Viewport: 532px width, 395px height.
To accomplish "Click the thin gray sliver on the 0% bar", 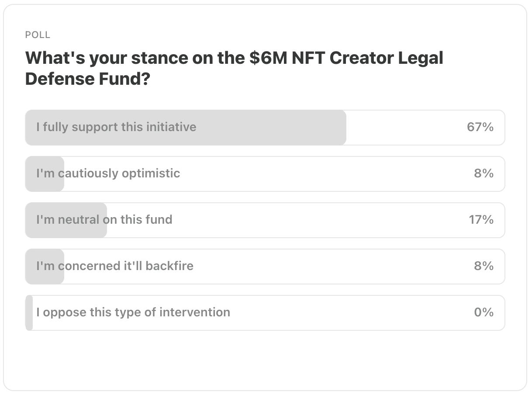I will click(29, 313).
